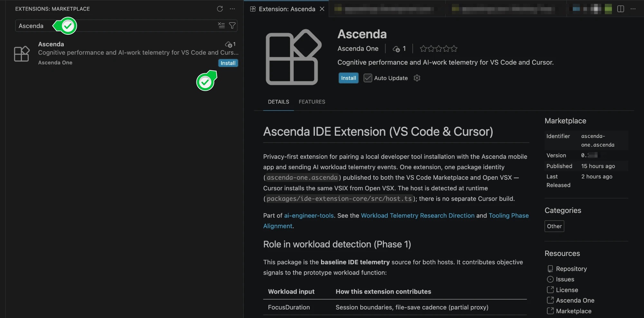Image resolution: width=644 pixels, height=318 pixels.
Task: Open the extension manage gear menu
Action: (417, 78)
